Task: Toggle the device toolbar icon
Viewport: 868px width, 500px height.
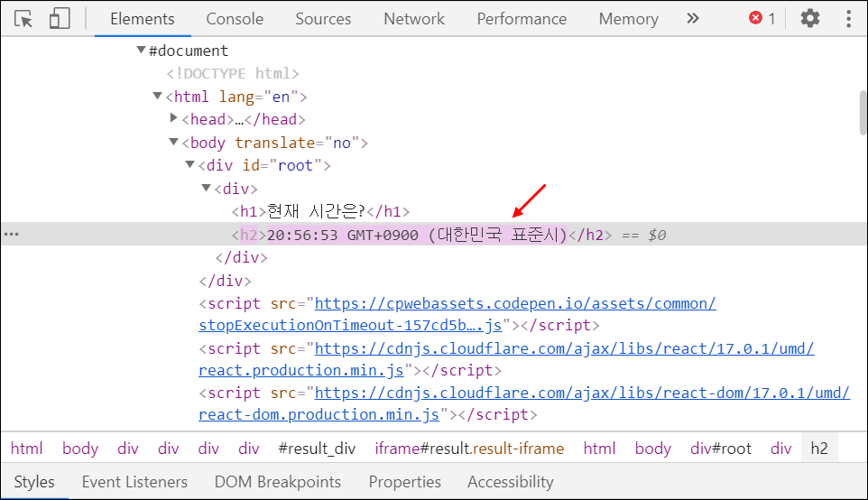Action: pyautogui.click(x=60, y=18)
